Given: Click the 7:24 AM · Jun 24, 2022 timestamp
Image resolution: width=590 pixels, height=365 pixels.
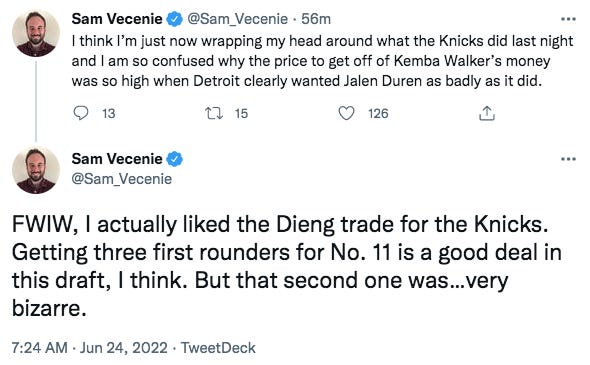Looking at the screenshot, I should [90, 348].
